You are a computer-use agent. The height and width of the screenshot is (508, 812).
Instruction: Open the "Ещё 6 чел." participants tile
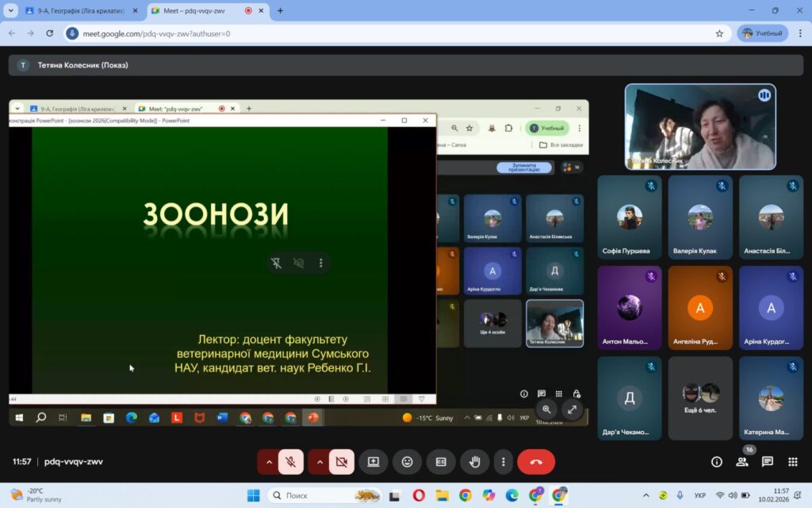[x=700, y=398]
